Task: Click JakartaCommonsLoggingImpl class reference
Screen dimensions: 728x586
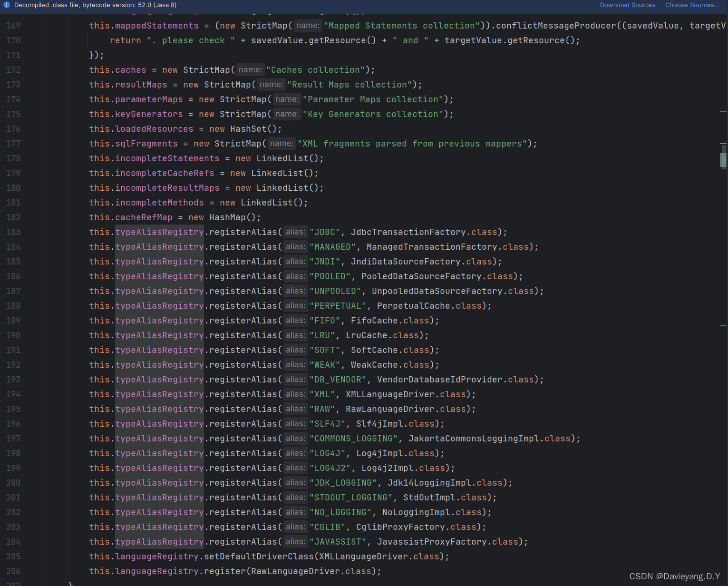Action: pos(474,439)
